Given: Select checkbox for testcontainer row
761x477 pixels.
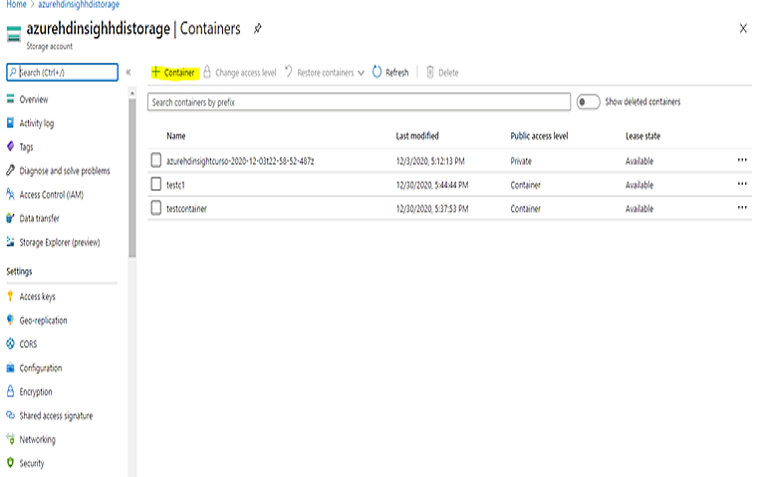Looking at the screenshot, I should click(x=156, y=208).
